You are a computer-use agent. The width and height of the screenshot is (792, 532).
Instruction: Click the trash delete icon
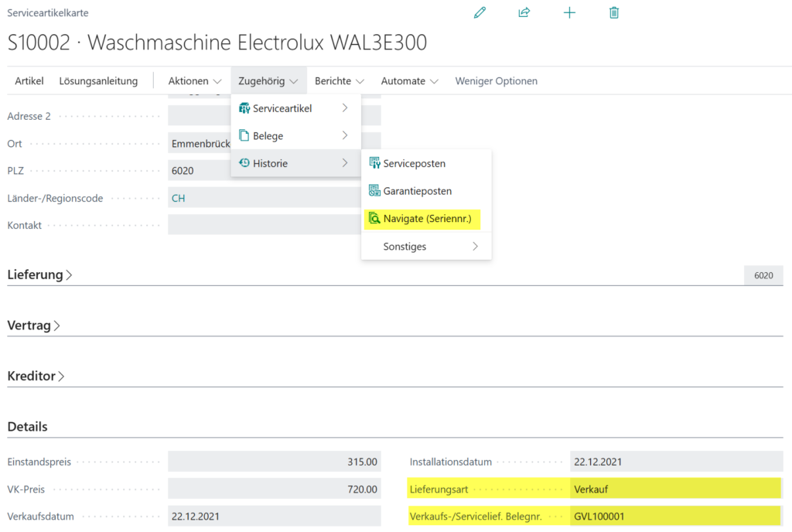coord(614,12)
